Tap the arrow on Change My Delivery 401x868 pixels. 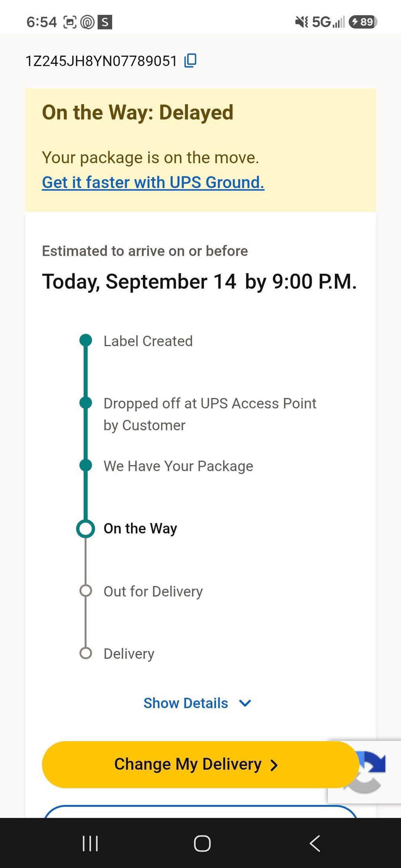click(274, 765)
